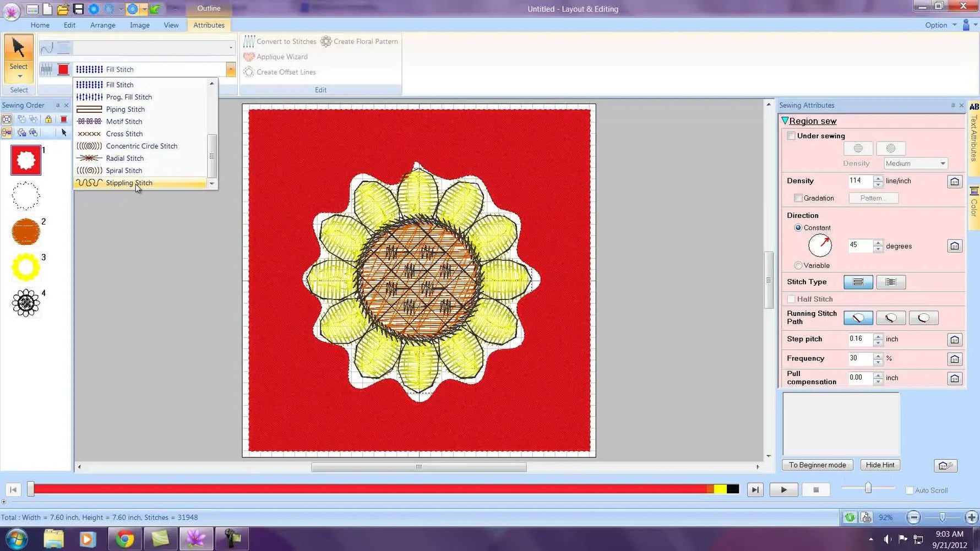The height and width of the screenshot is (551, 980).
Task: Select Create Offset Lines
Action: coord(285,72)
